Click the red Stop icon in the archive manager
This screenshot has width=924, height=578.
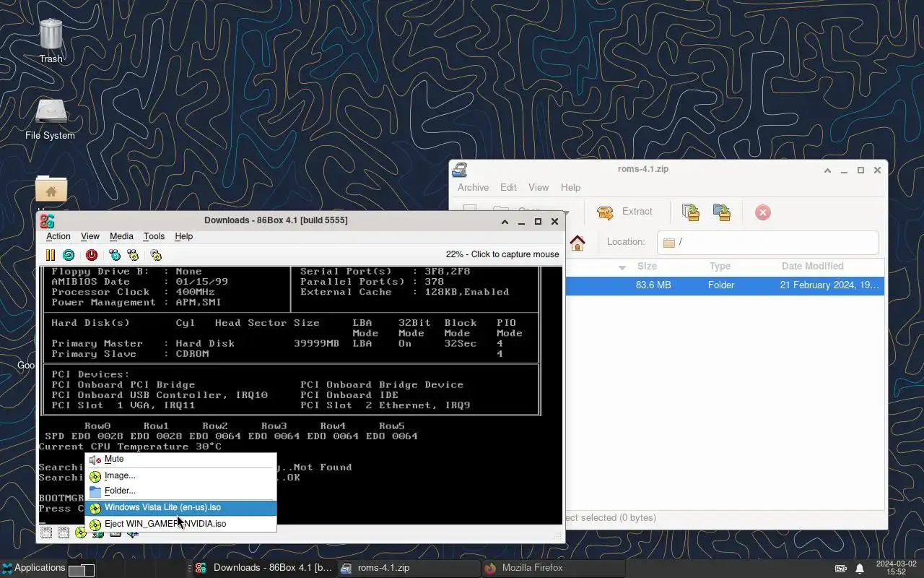pos(763,212)
